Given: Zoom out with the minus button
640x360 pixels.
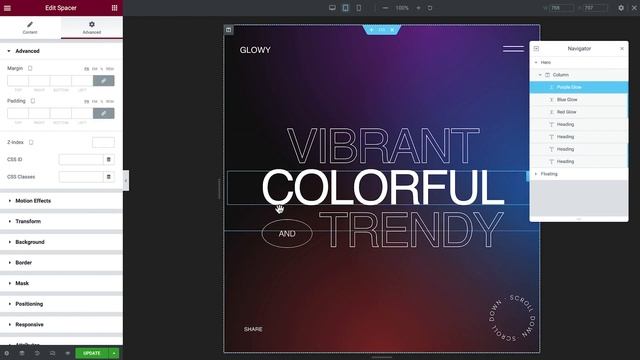Looking at the screenshot, I should click(385, 8).
